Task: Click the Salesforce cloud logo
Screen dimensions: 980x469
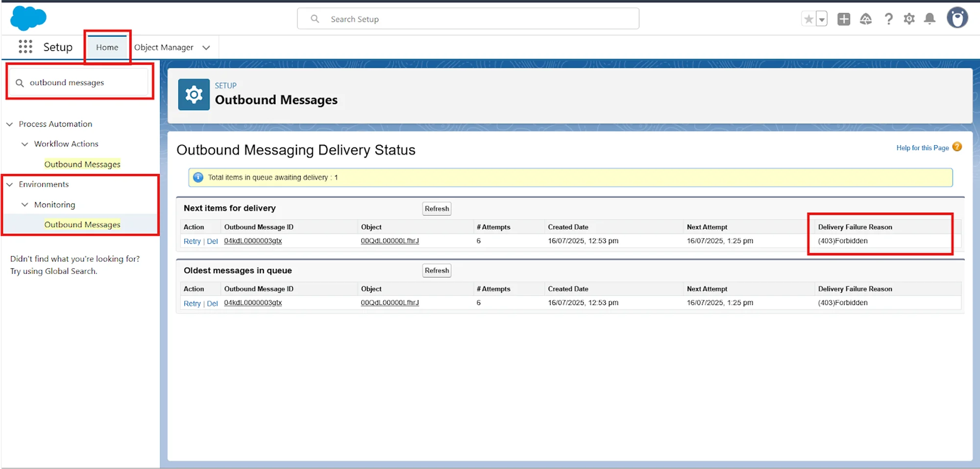Action: click(28, 19)
